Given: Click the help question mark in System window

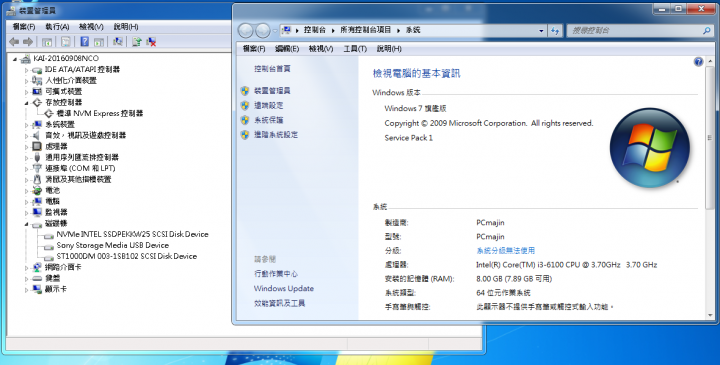Looking at the screenshot, I should [x=698, y=62].
